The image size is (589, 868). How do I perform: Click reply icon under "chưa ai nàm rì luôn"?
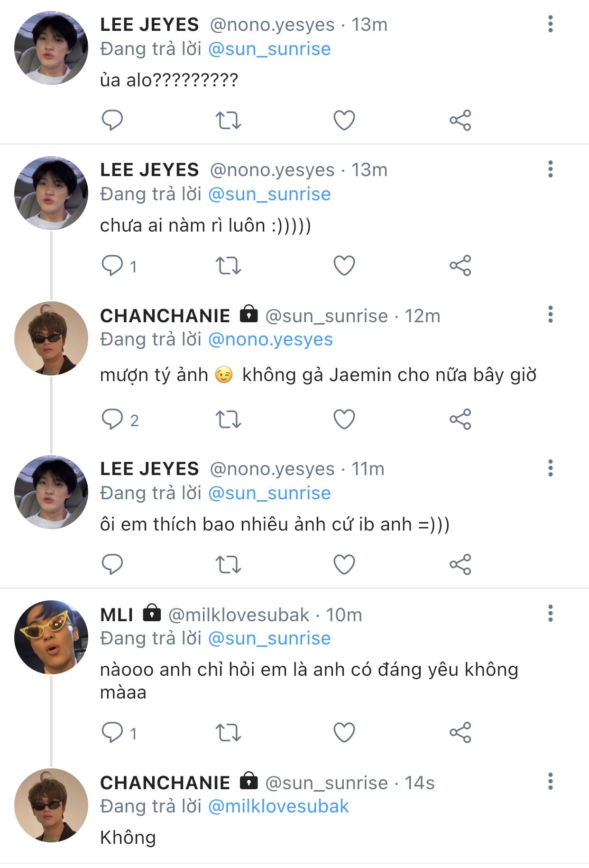coord(112,265)
